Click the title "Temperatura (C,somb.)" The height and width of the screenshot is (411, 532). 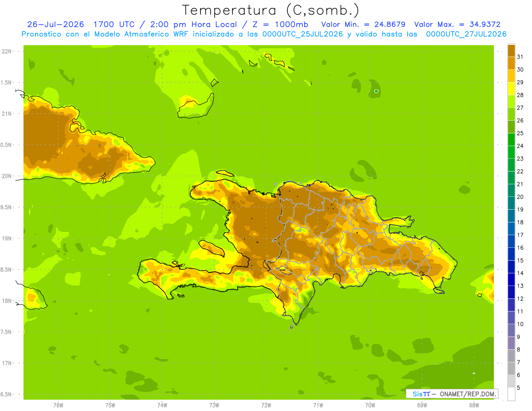tap(271, 10)
